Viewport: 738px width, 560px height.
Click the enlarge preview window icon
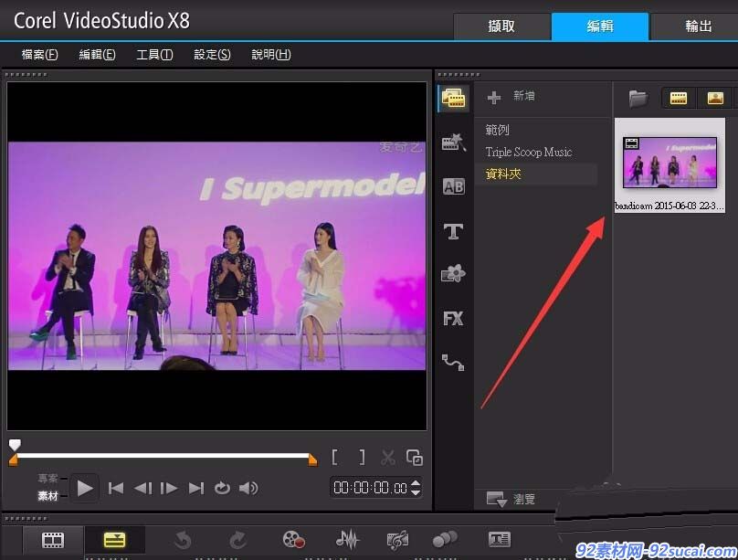click(415, 458)
